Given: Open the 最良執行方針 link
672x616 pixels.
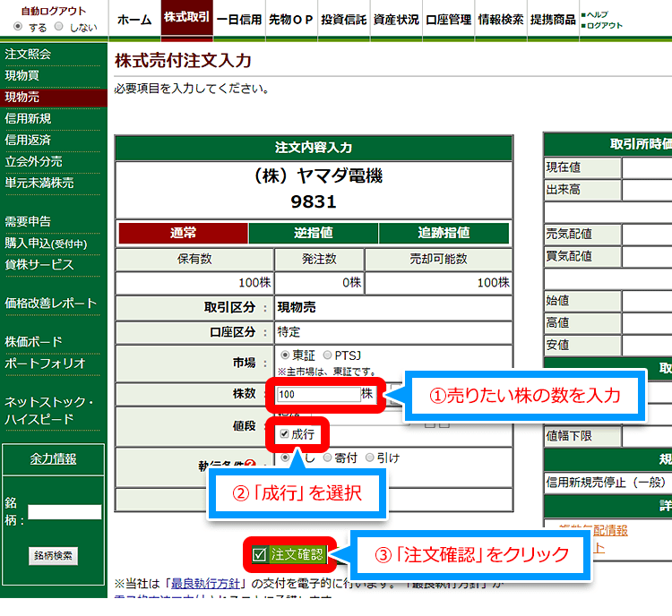Looking at the screenshot, I should tap(205, 584).
